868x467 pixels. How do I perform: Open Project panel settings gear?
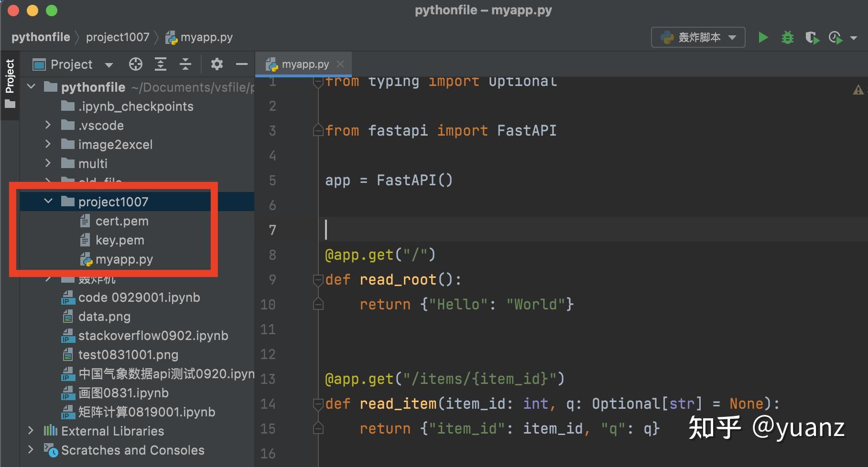coord(217,64)
